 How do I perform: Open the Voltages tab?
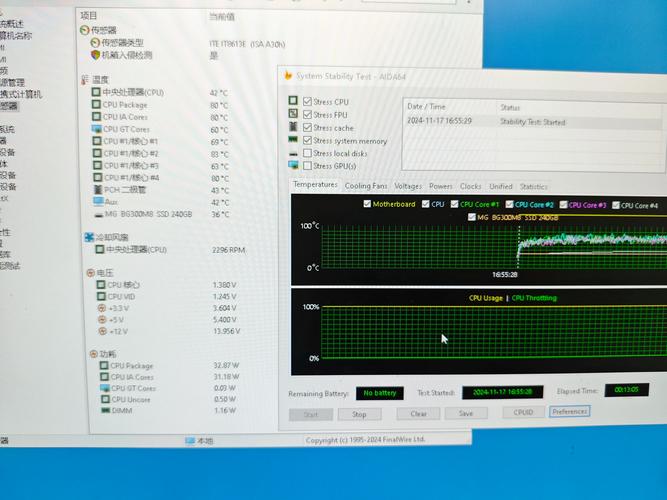pos(407,186)
